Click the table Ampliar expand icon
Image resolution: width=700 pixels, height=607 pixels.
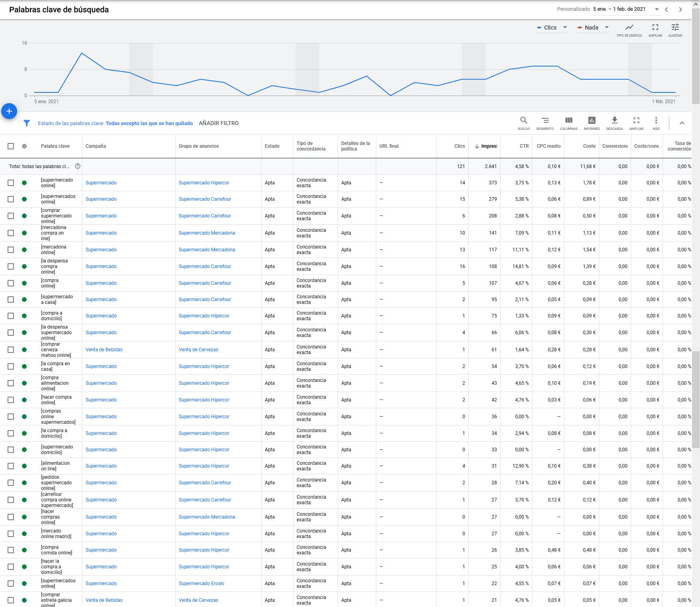coord(636,120)
